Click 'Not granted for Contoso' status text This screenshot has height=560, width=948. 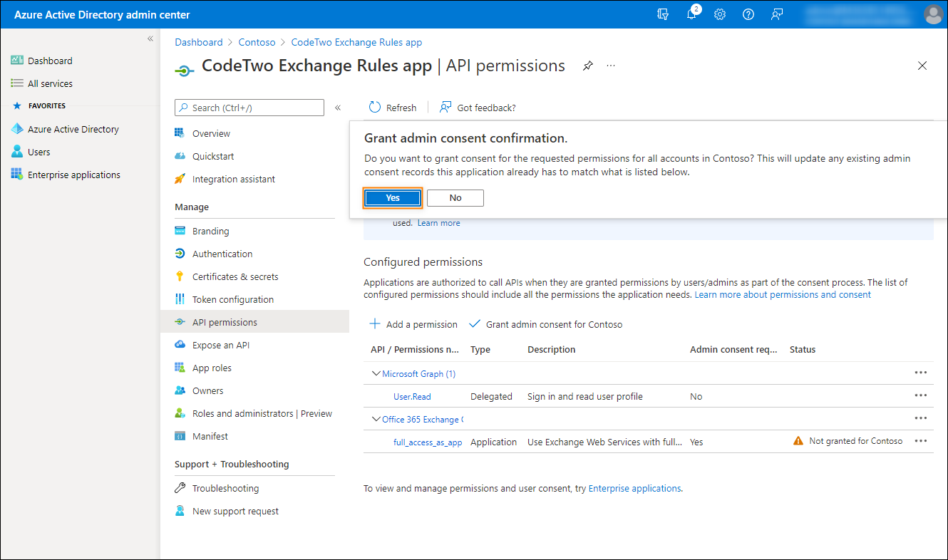coord(855,441)
